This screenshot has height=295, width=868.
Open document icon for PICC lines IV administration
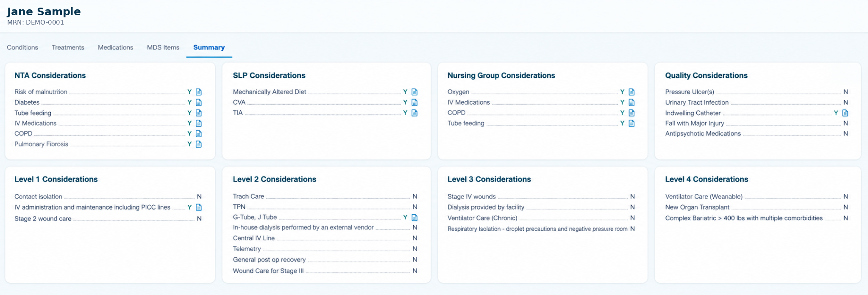click(x=198, y=207)
